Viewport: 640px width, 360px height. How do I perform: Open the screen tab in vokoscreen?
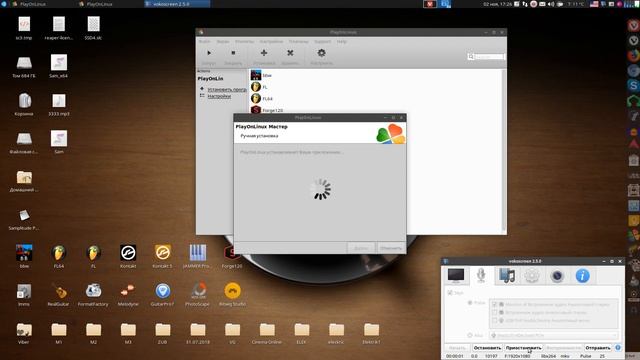click(x=456, y=276)
